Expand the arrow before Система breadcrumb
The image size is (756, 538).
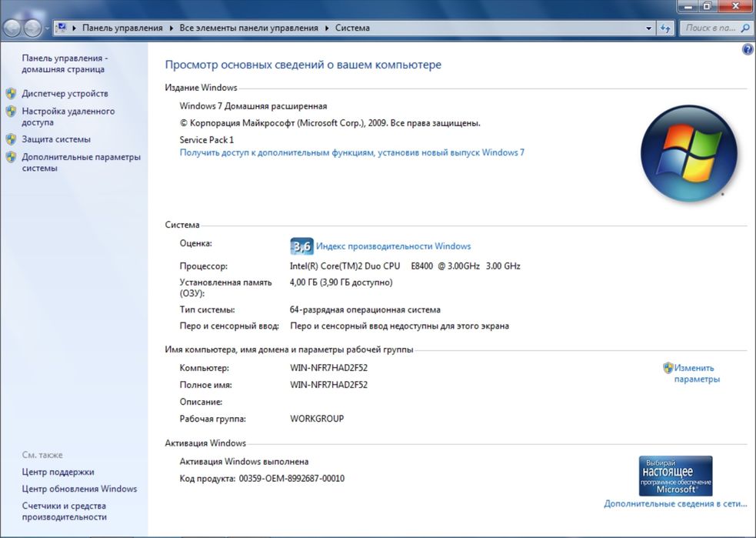click(326, 28)
